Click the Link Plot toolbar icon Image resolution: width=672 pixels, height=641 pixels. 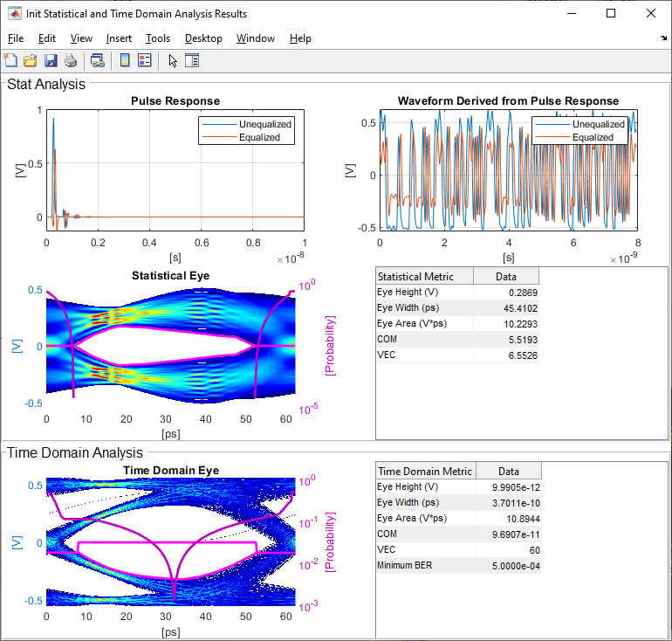coord(98,61)
